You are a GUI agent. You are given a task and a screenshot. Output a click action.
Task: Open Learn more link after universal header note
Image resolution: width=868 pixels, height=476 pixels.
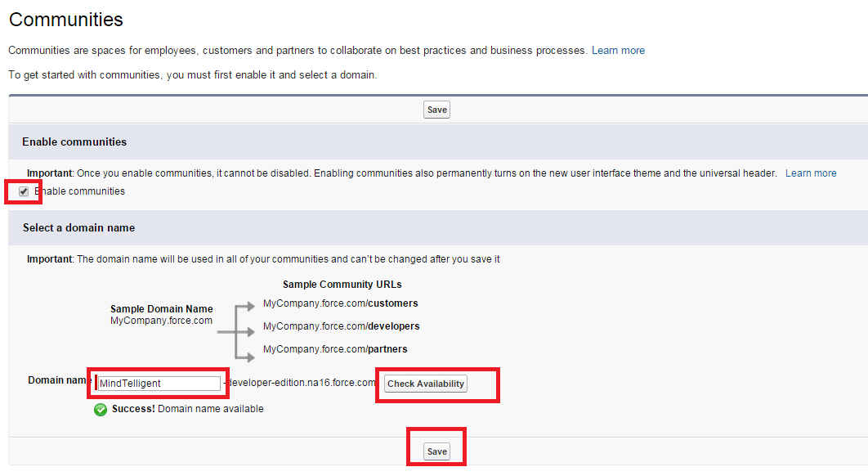point(811,173)
